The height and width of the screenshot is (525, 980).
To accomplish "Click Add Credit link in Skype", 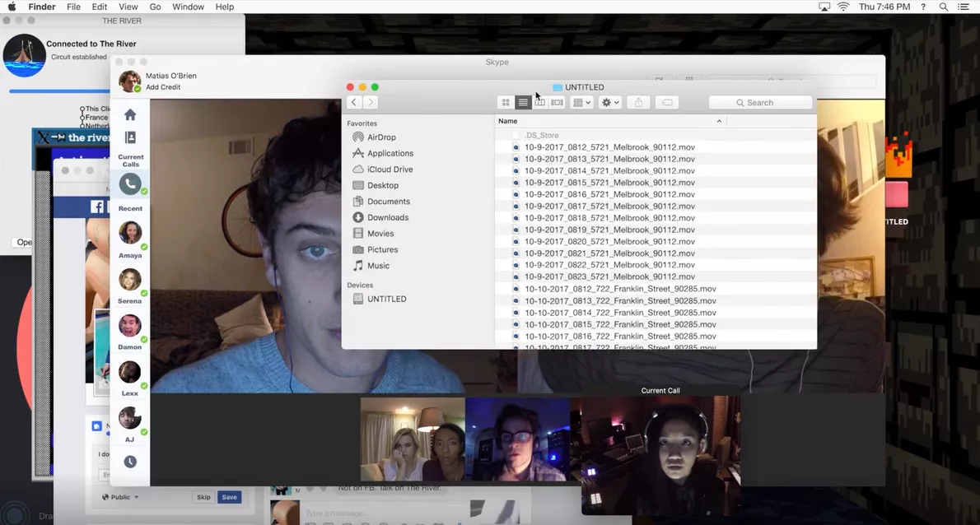I will [163, 87].
